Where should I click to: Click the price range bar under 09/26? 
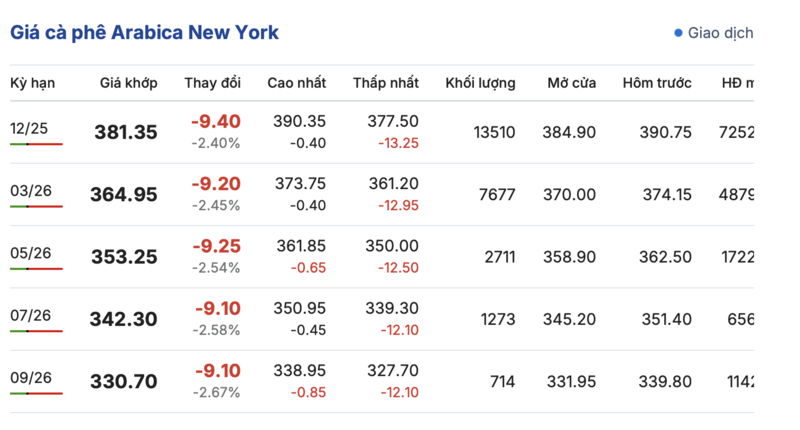(36, 393)
